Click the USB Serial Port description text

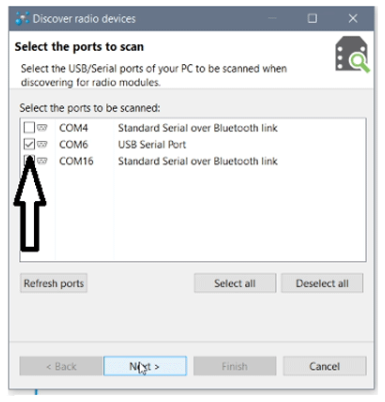pyautogui.click(x=152, y=144)
